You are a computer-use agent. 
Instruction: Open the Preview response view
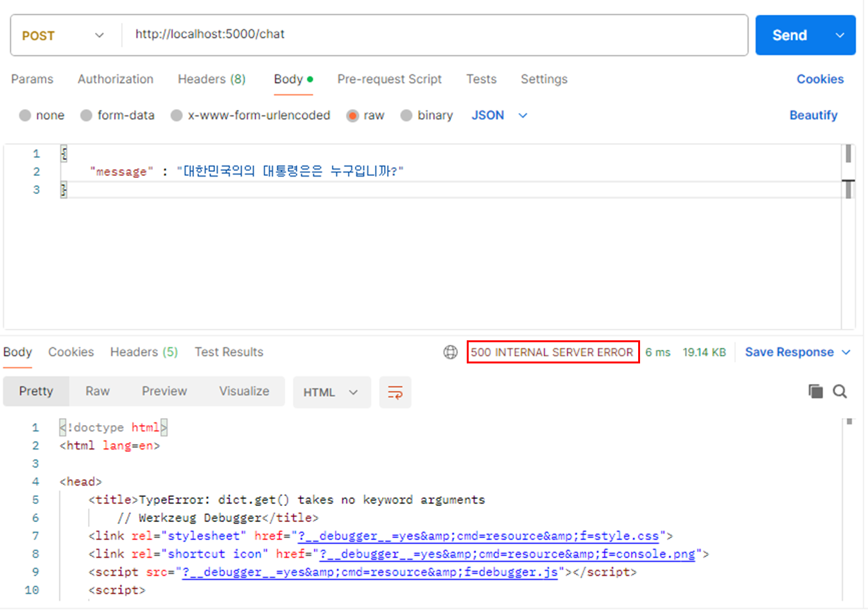(x=164, y=391)
